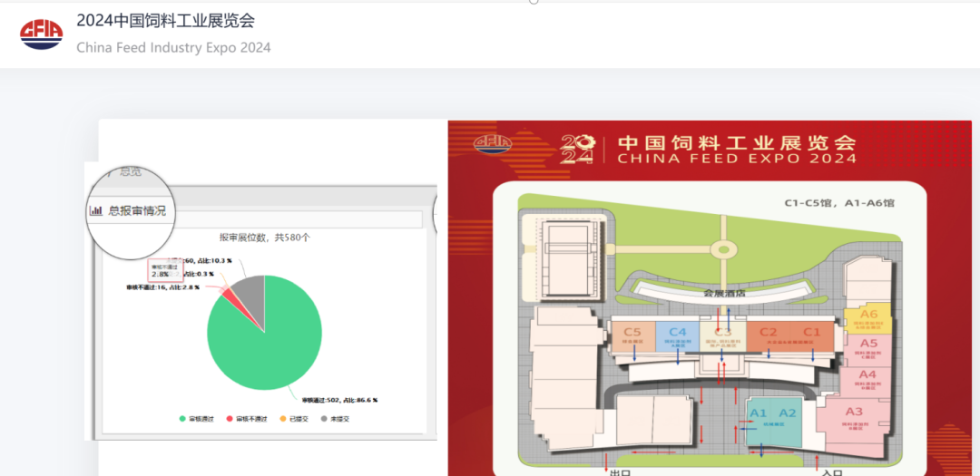Click the 出口 exit label
The width and height of the screenshot is (980, 476).
coord(619,473)
